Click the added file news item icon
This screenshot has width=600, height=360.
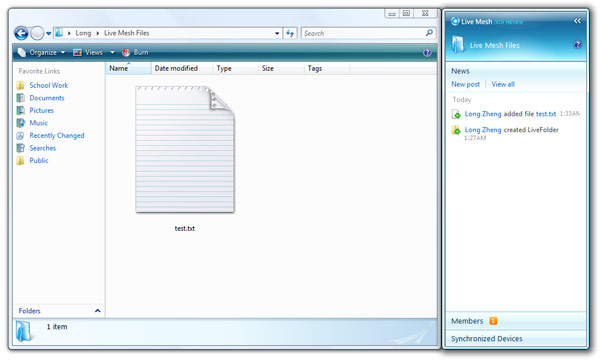(456, 114)
